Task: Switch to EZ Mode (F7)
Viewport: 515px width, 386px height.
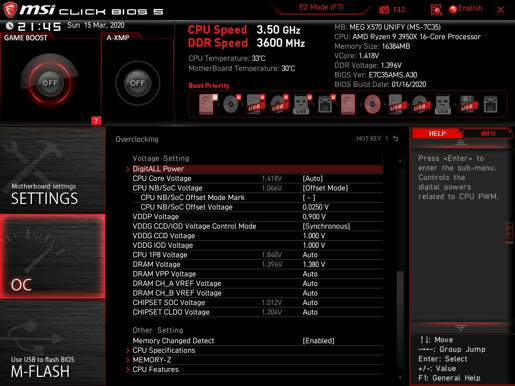Action: (x=321, y=7)
